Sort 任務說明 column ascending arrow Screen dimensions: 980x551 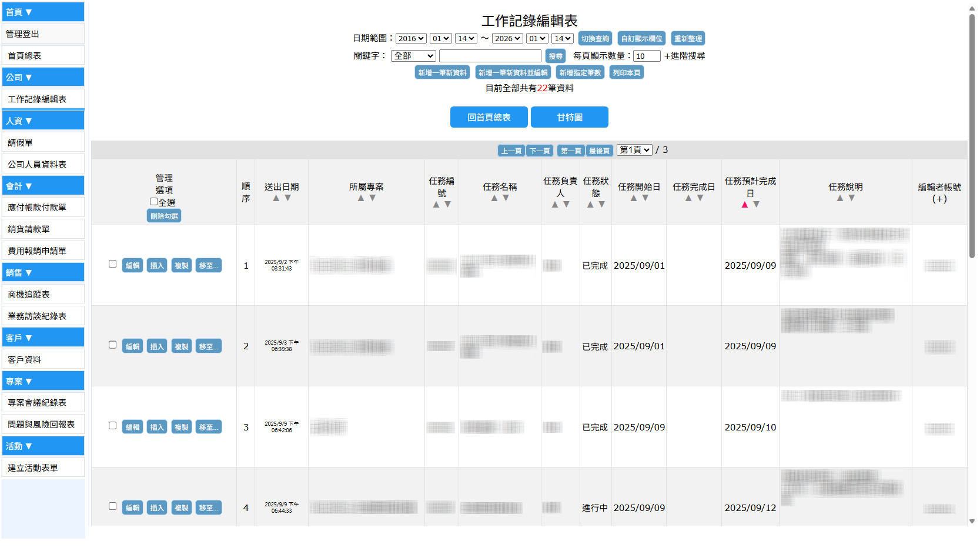(x=839, y=198)
